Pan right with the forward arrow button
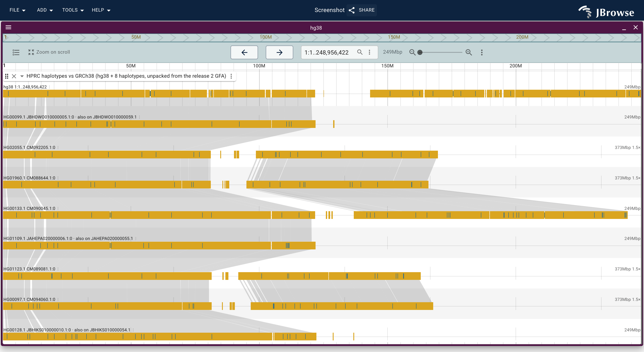 click(x=279, y=52)
